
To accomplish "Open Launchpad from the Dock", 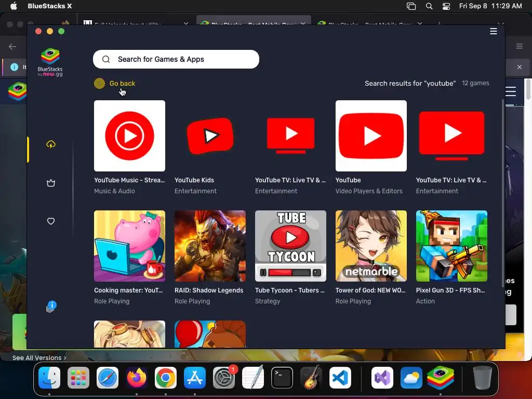I will (x=78, y=378).
